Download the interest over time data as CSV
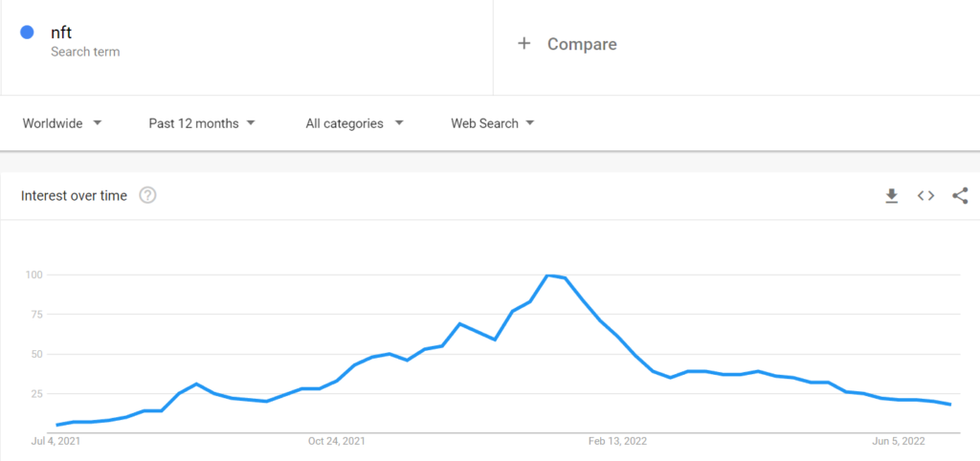 click(x=891, y=195)
